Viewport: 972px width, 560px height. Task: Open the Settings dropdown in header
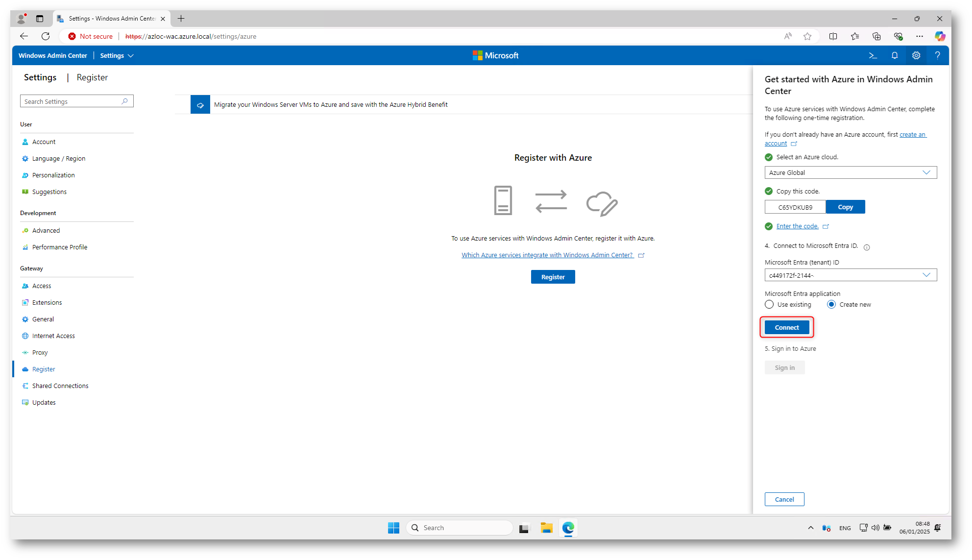click(x=117, y=55)
